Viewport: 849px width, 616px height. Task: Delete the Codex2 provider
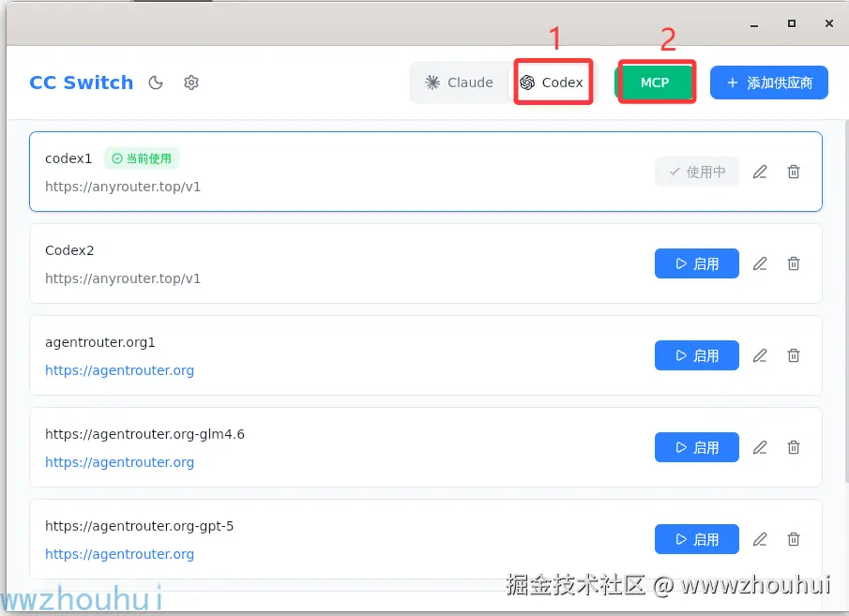(794, 263)
